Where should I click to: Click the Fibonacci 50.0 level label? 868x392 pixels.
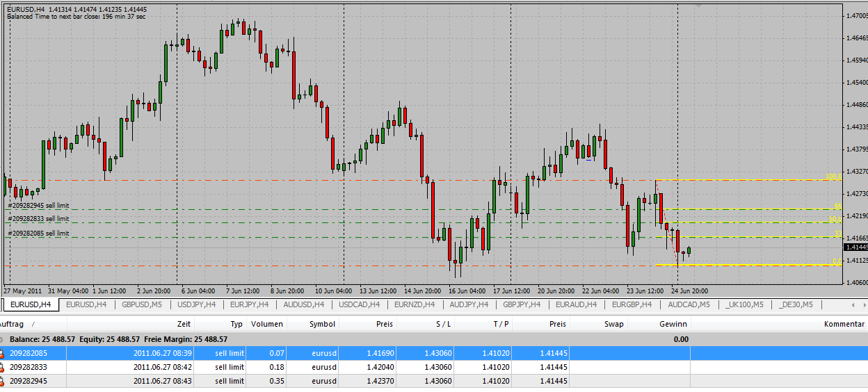point(835,219)
